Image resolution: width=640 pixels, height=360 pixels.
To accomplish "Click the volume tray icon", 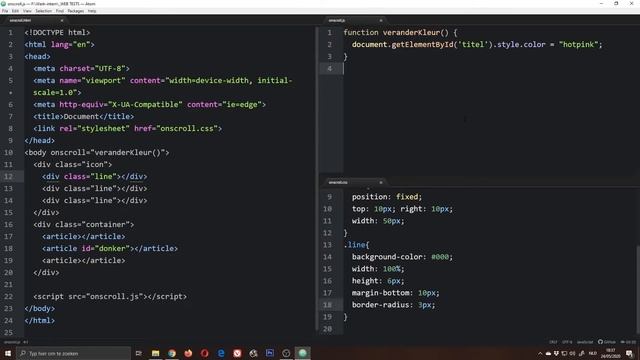I will tap(572, 353).
